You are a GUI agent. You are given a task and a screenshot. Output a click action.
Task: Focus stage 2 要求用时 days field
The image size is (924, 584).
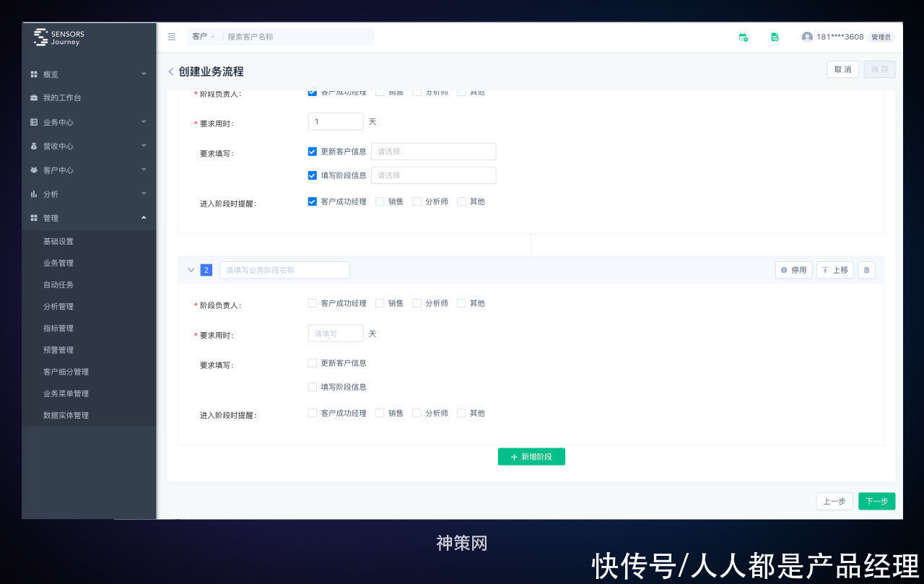point(336,334)
